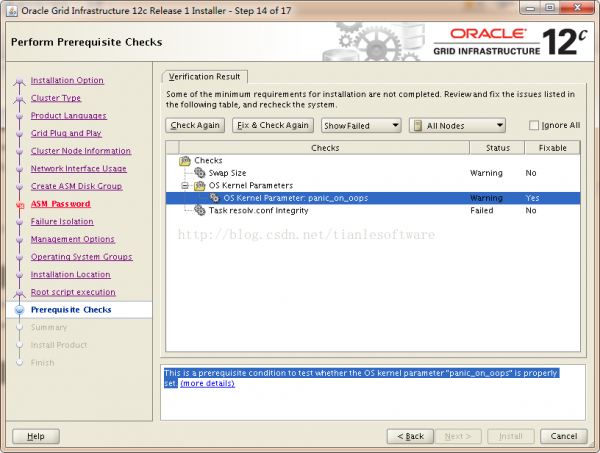Click the Installation Option step marker
The height and width of the screenshot is (453, 600).
pyautogui.click(x=20, y=81)
